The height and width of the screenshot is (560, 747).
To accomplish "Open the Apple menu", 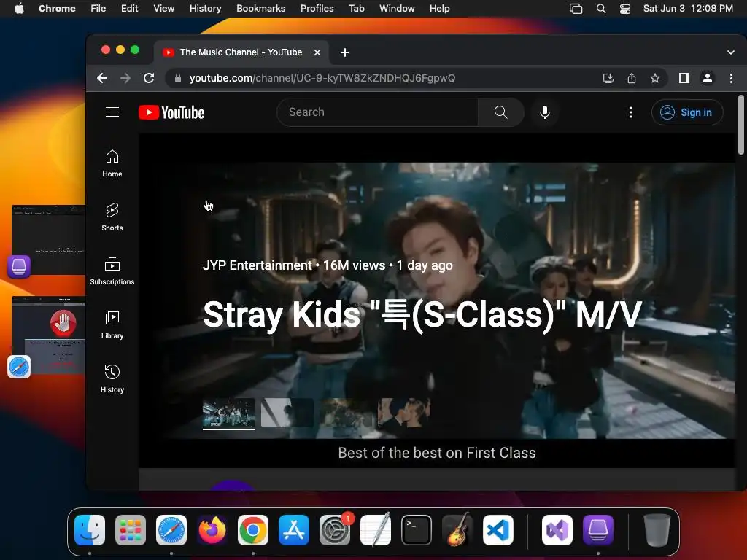I will 19,8.
